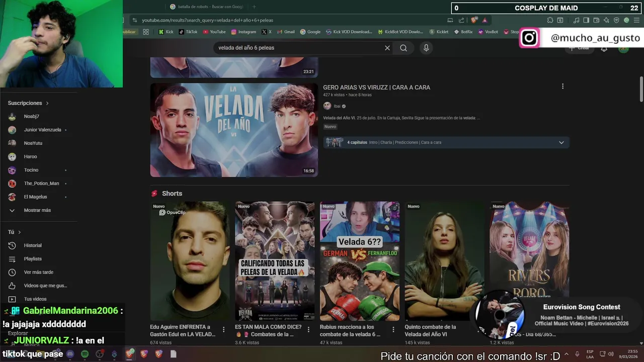Open browser extensions puzzle icon

[550, 20]
